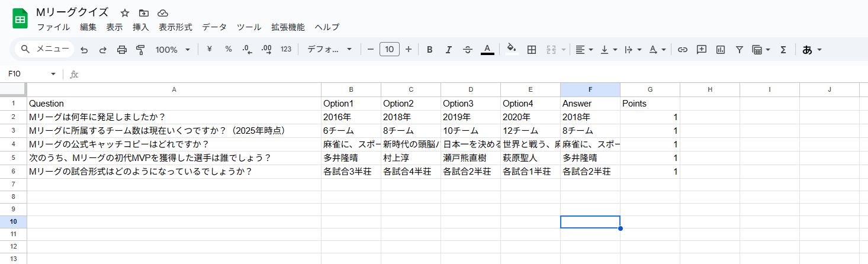Insert a chart icon
Image resolution: width=868 pixels, height=264 pixels.
click(x=721, y=50)
